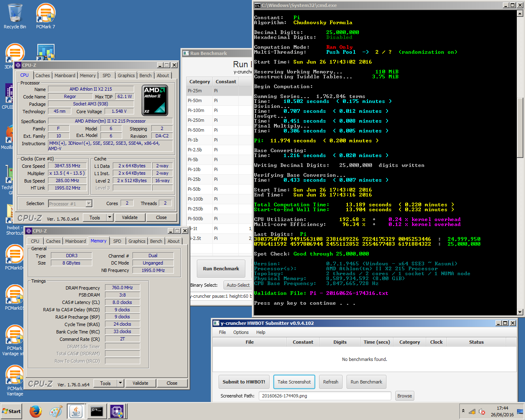Open Help menu in HWBOT Submitter
525x420 pixels.
pos(261,332)
